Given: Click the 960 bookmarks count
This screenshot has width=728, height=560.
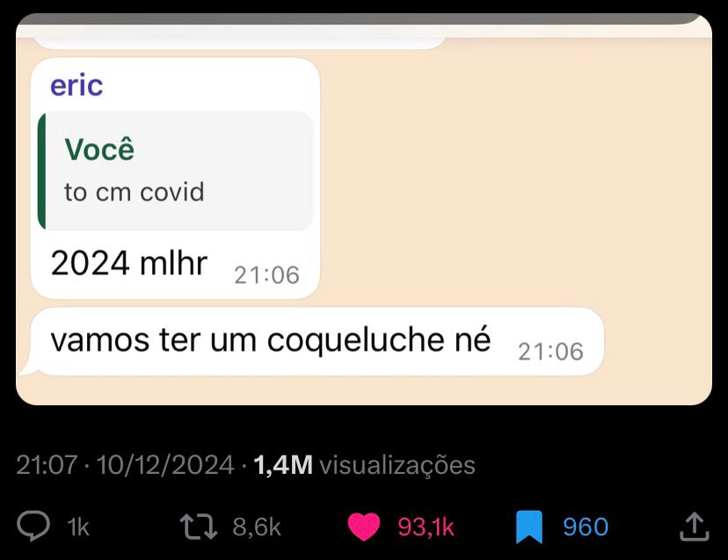Looking at the screenshot, I should (x=586, y=527).
